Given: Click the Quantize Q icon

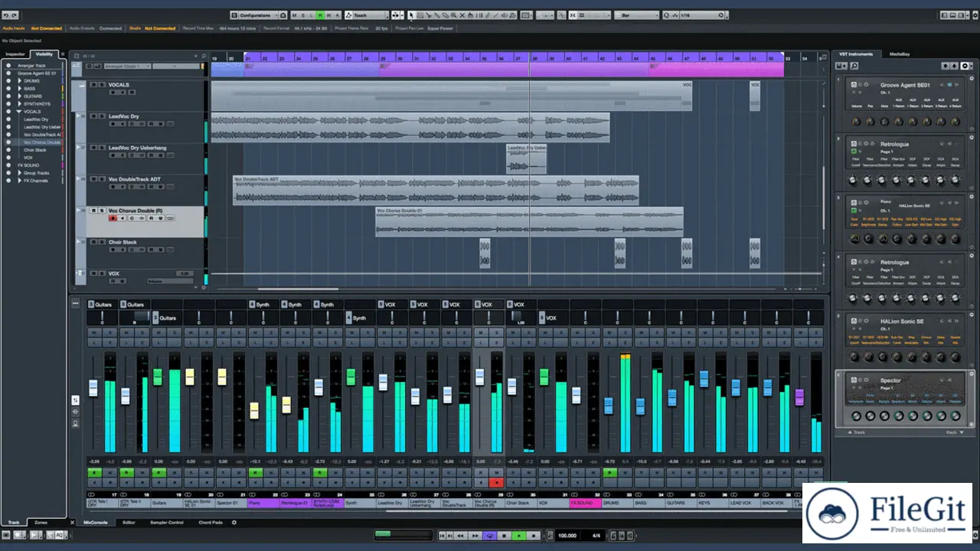Looking at the screenshot, I should tap(667, 15).
